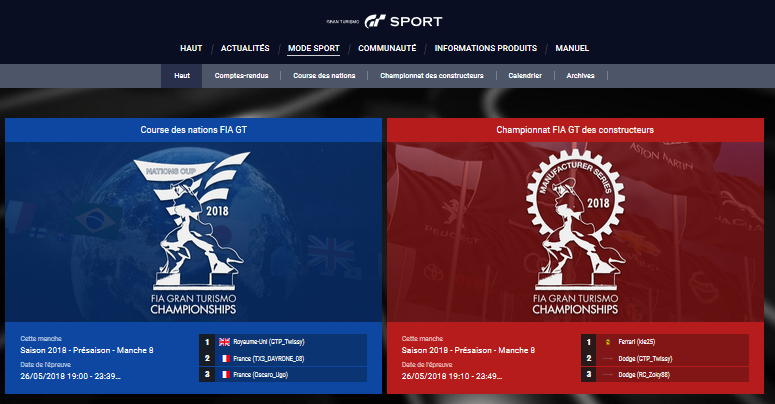Open the COMMUNAUTÉ menu item
The height and width of the screenshot is (404, 775).
[x=387, y=48]
